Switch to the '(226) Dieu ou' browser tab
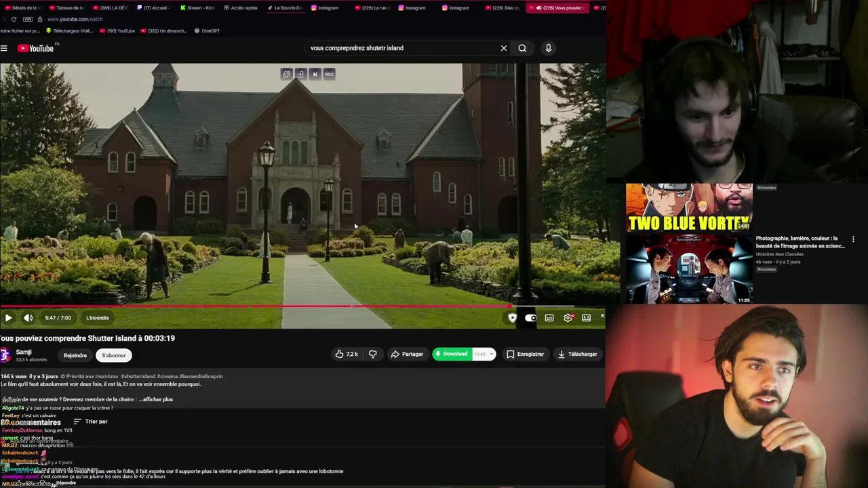Viewport: 868px width, 488px height. click(502, 7)
